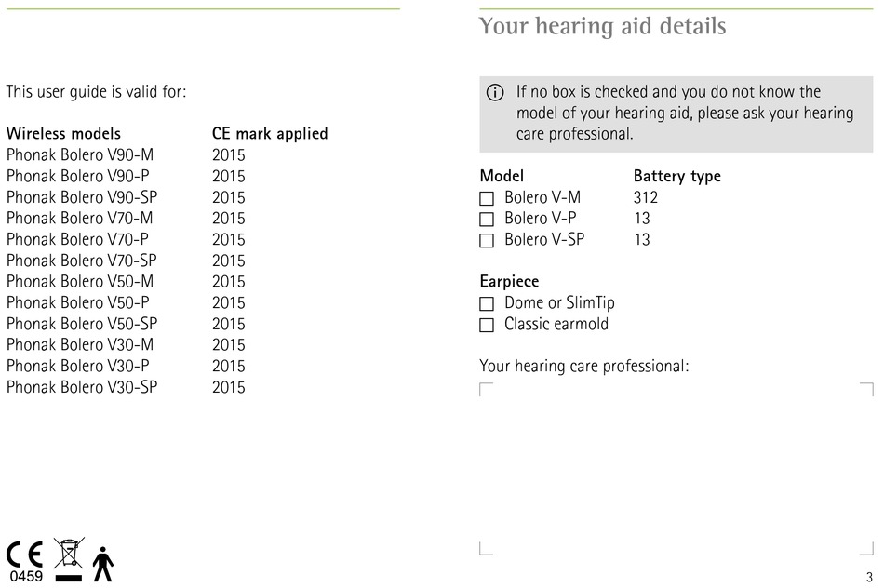Click the page number 3
This screenshot has height=588, width=884.
[x=869, y=577]
